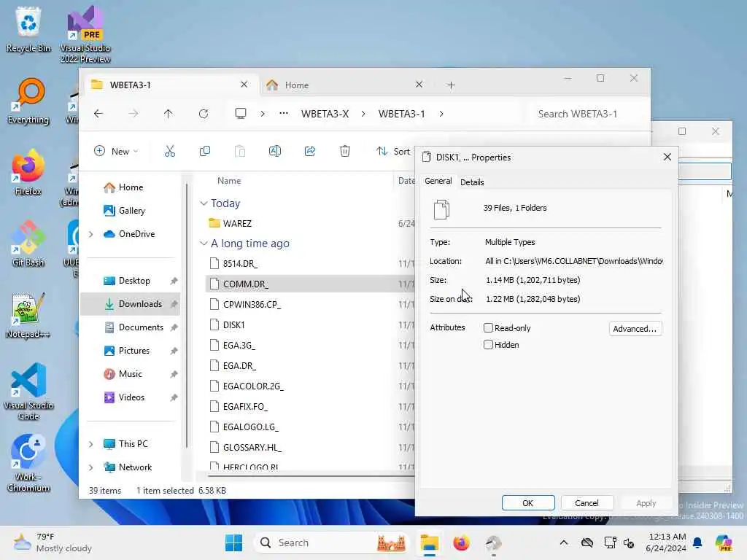The image size is (747, 560).
Task: Open Git Bash desktop icon
Action: click(28, 244)
